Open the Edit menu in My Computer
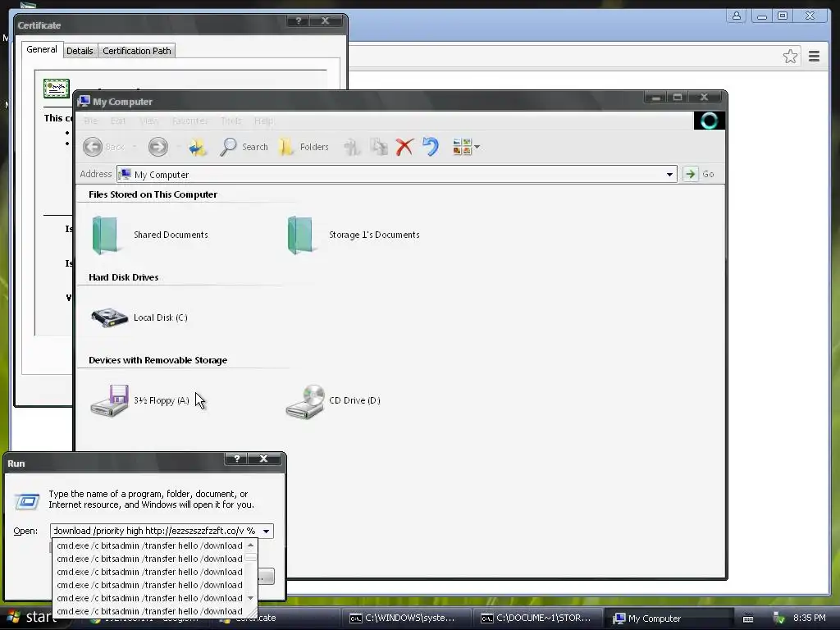 (118, 121)
